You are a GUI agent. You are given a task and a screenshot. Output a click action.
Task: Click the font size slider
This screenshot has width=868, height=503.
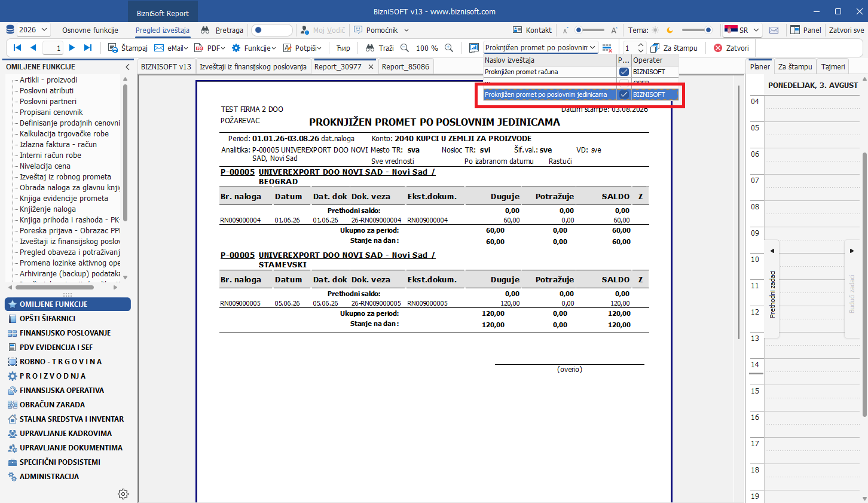click(x=590, y=30)
